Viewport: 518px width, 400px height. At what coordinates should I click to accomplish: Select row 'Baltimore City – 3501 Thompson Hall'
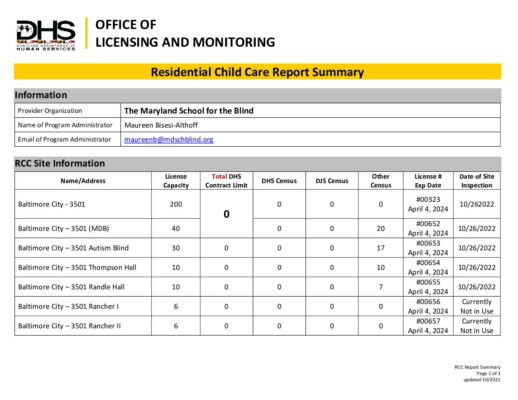(x=257, y=267)
